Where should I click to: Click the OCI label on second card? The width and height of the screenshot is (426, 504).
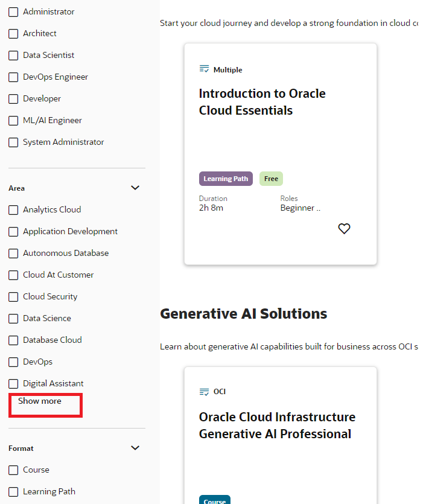(x=220, y=392)
